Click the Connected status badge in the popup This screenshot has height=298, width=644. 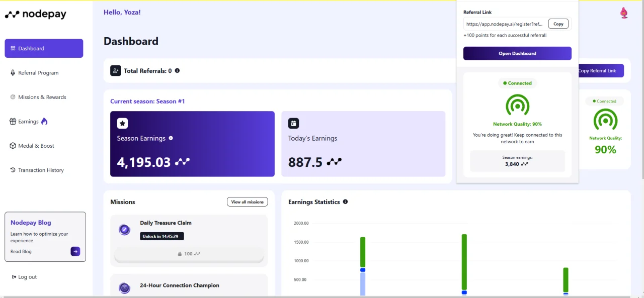[517, 83]
